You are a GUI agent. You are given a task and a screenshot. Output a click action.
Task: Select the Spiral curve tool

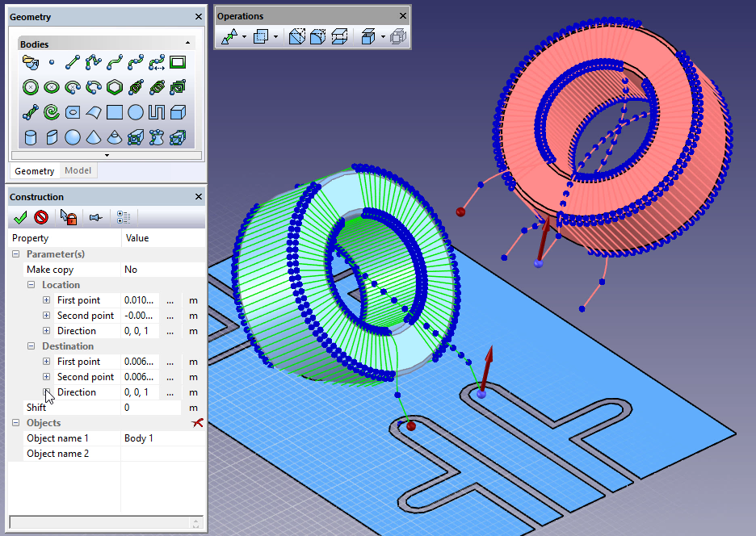pos(52,112)
